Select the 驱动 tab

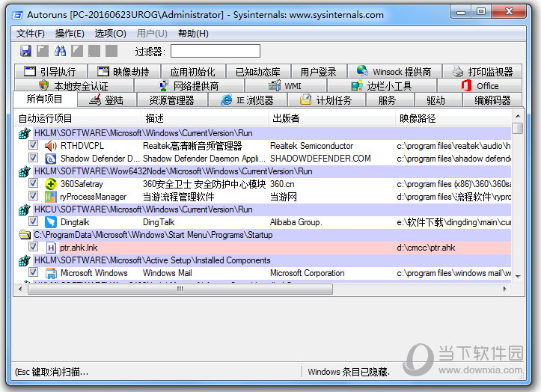(x=438, y=100)
